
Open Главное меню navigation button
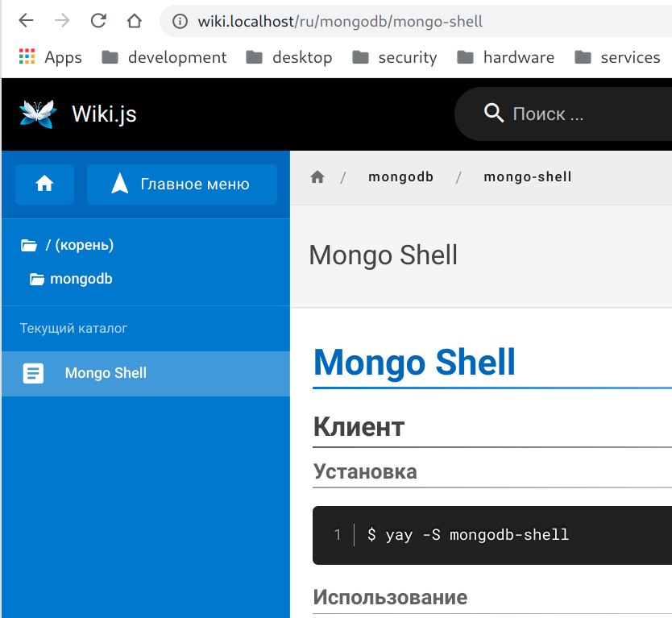point(182,185)
